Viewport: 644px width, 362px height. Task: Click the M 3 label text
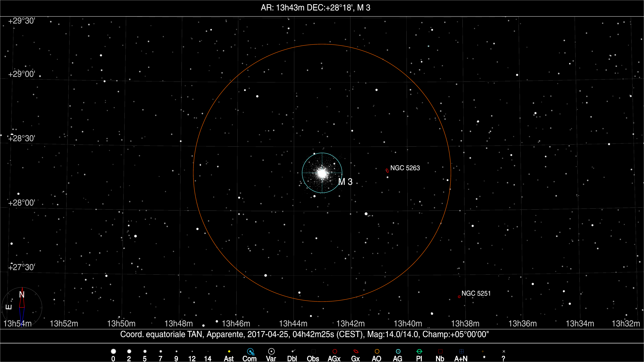pos(345,182)
